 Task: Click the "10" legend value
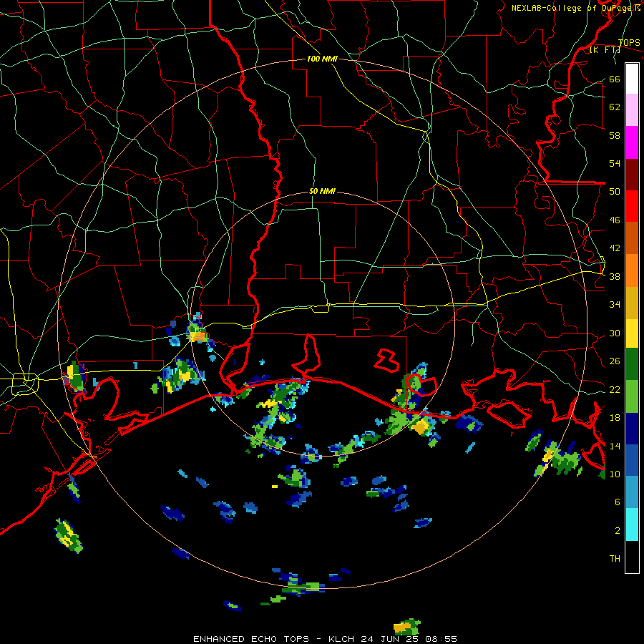(615, 474)
